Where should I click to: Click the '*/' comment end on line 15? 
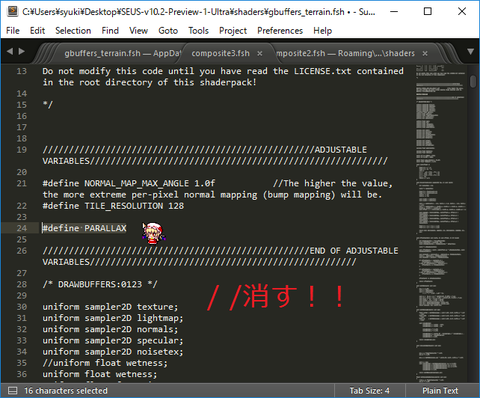[48, 105]
